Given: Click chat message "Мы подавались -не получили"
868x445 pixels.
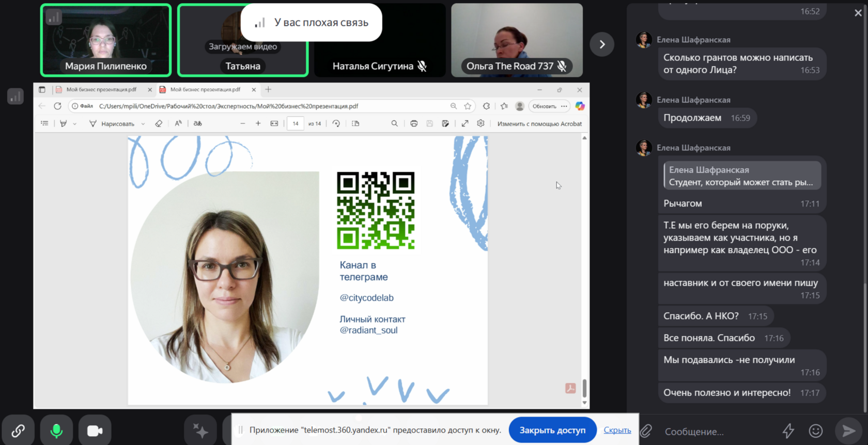Looking at the screenshot, I should 742,365.
